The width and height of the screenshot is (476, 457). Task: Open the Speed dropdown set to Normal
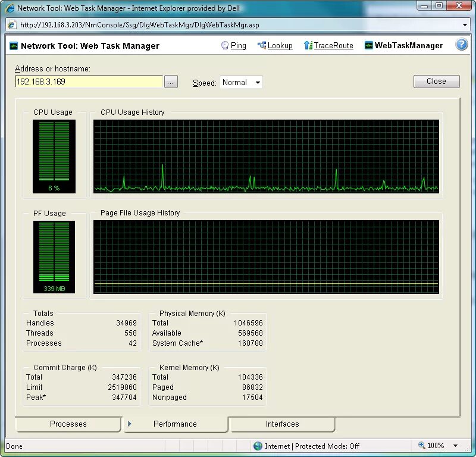(241, 82)
